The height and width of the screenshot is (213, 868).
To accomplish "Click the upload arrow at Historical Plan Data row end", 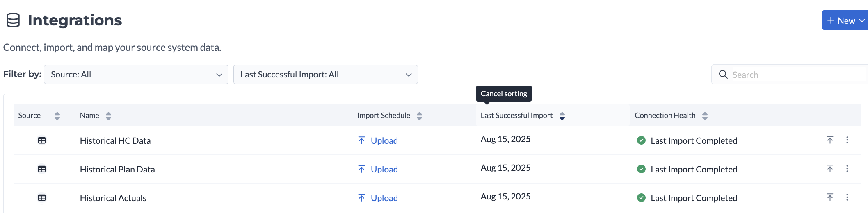I will 830,169.
